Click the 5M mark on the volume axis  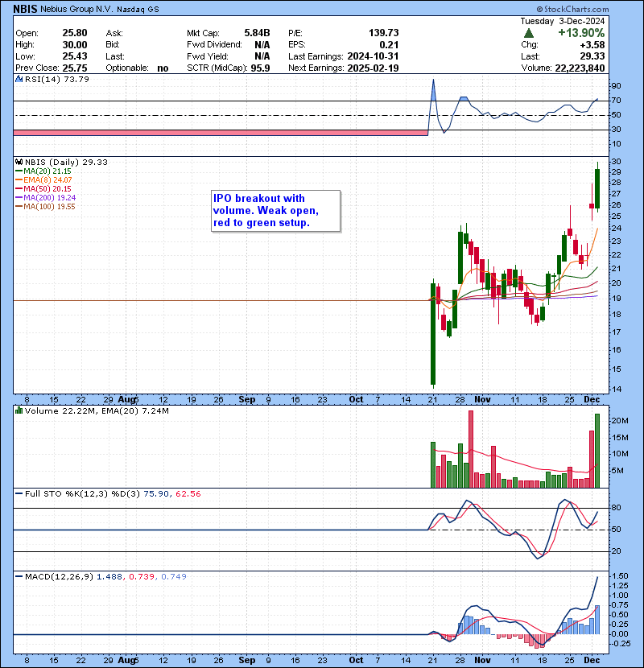pos(617,471)
